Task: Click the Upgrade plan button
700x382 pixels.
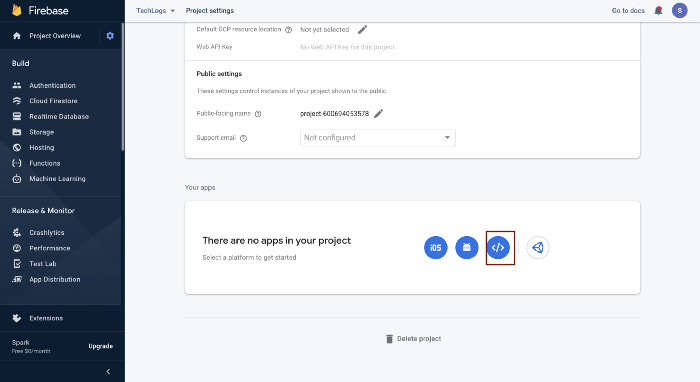Action: [100, 346]
